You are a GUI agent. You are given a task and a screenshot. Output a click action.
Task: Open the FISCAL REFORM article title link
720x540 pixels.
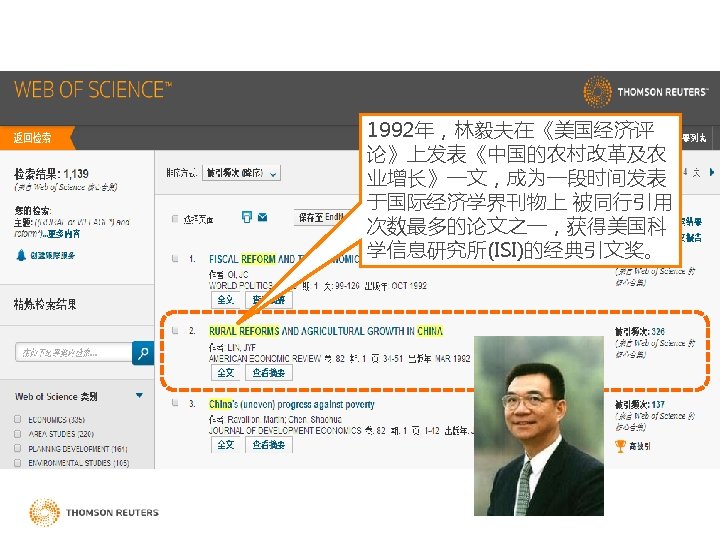pos(284,259)
